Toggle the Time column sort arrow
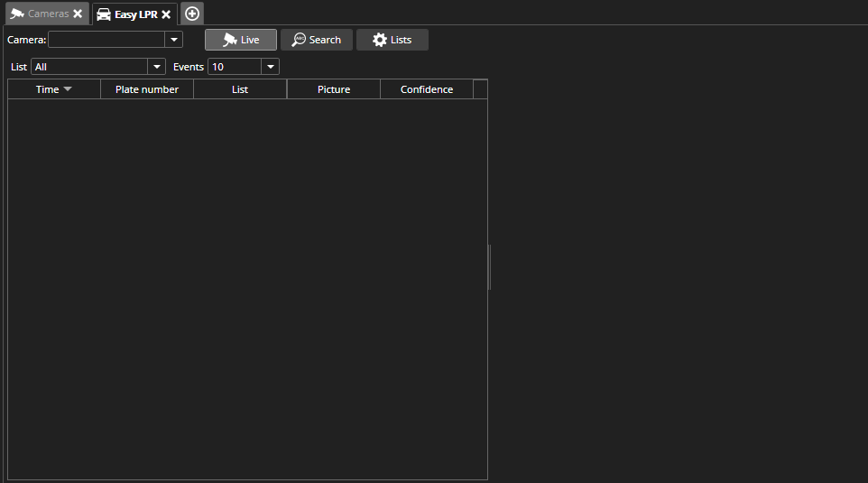The height and width of the screenshot is (483, 868). coord(68,89)
